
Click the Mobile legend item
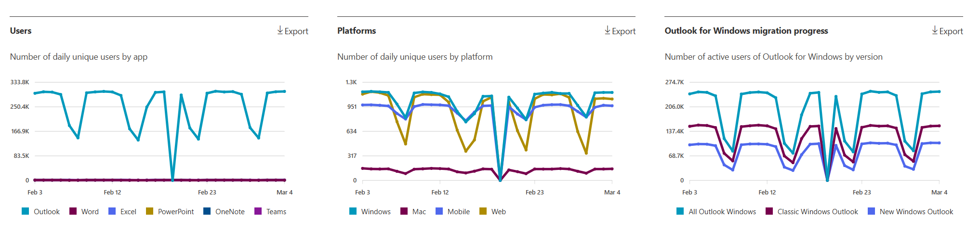452,211
